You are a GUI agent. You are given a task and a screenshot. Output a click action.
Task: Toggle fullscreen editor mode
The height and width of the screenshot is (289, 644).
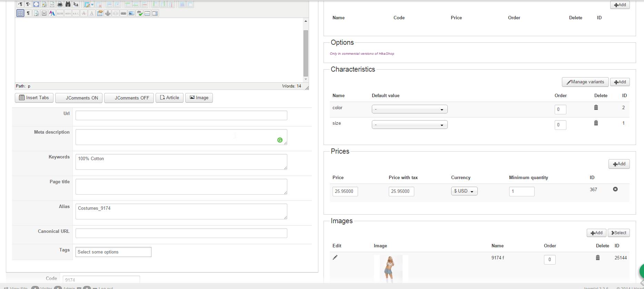[36, 4]
